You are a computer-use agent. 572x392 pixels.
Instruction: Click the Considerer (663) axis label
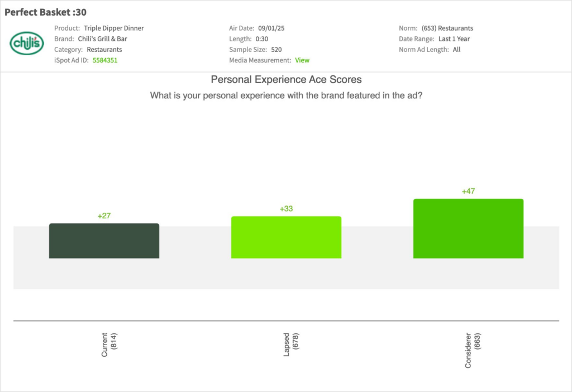click(x=473, y=350)
